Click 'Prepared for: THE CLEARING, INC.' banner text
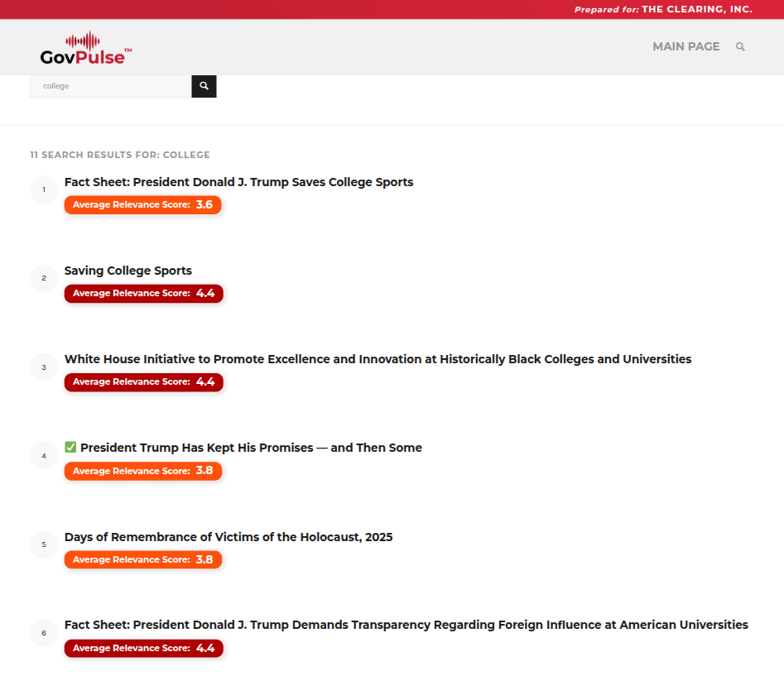Viewport: 784px width, 681px height. (x=663, y=9)
